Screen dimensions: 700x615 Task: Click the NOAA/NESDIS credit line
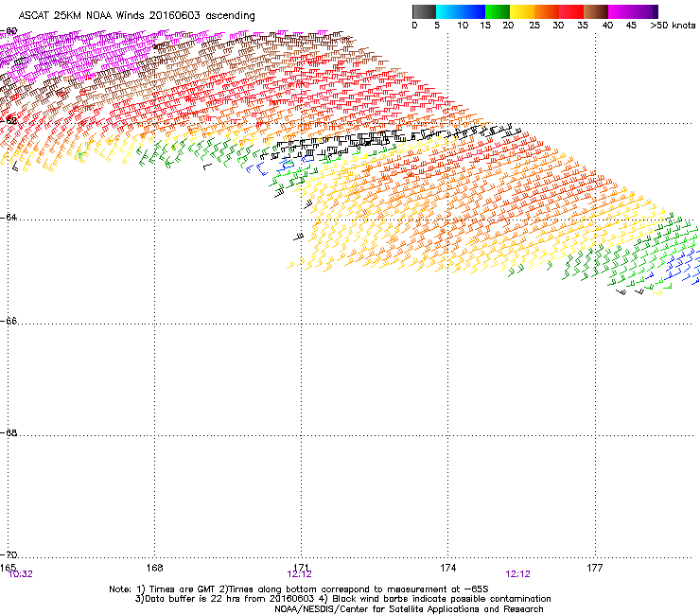tap(409, 609)
